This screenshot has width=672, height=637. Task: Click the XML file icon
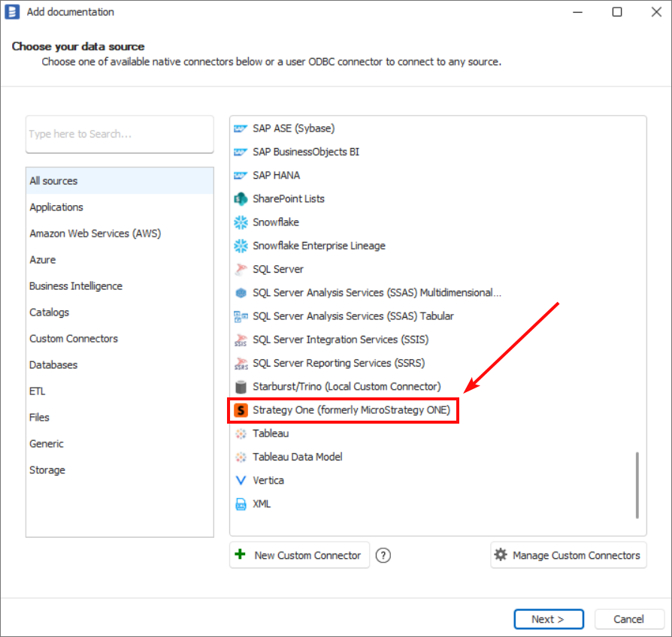tap(241, 504)
